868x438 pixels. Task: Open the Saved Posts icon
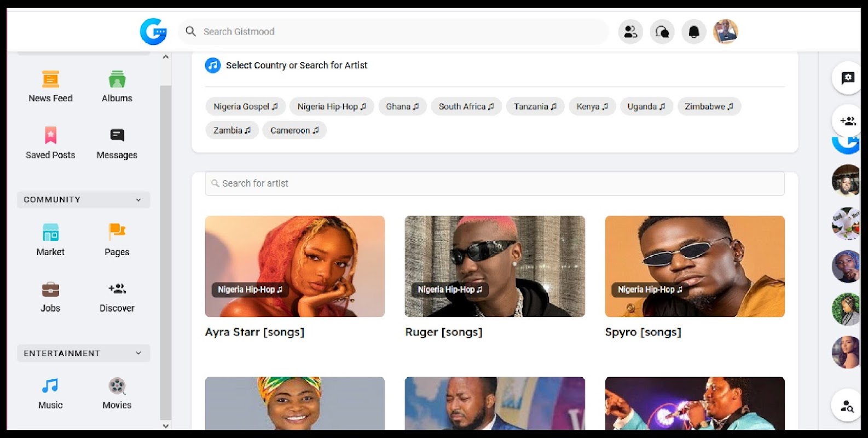(x=50, y=135)
